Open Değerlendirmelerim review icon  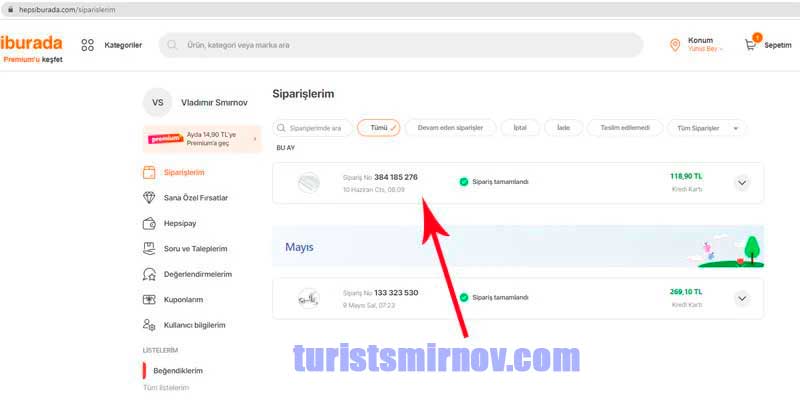pyautogui.click(x=150, y=274)
